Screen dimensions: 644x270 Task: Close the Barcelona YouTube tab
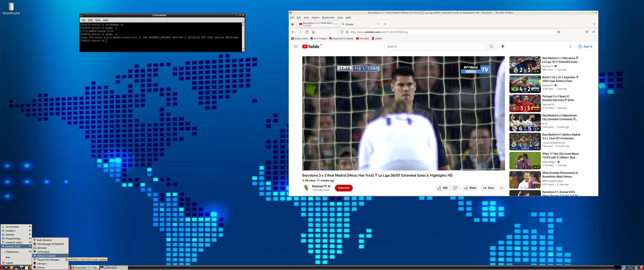coord(336,24)
